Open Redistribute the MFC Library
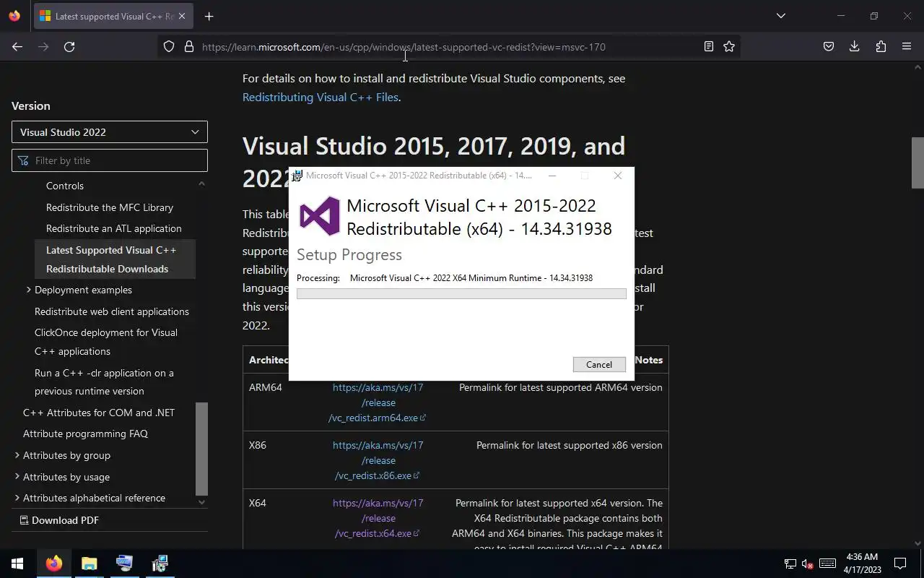The width and height of the screenshot is (924, 578). tap(110, 207)
